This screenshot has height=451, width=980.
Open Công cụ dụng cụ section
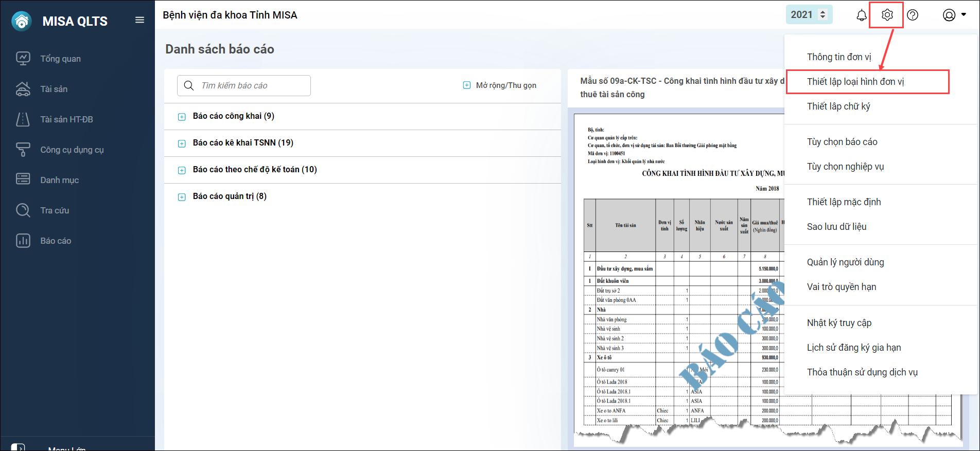click(72, 150)
